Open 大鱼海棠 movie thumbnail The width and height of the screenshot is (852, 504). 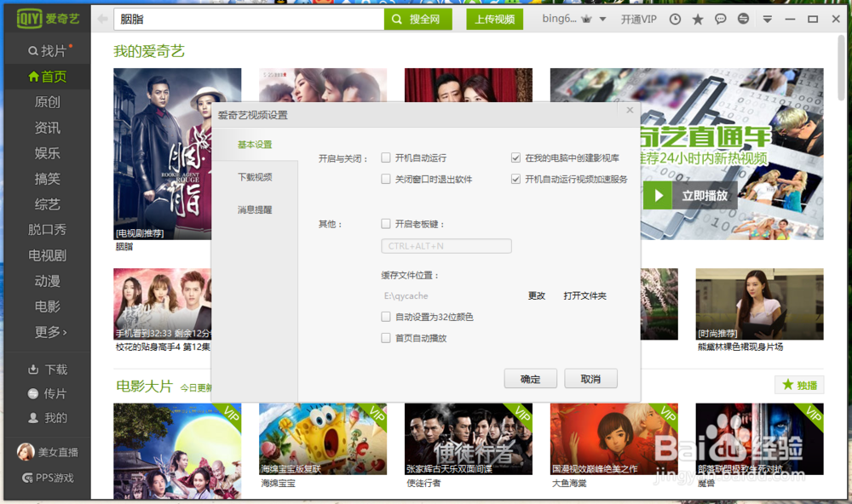pyautogui.click(x=614, y=438)
